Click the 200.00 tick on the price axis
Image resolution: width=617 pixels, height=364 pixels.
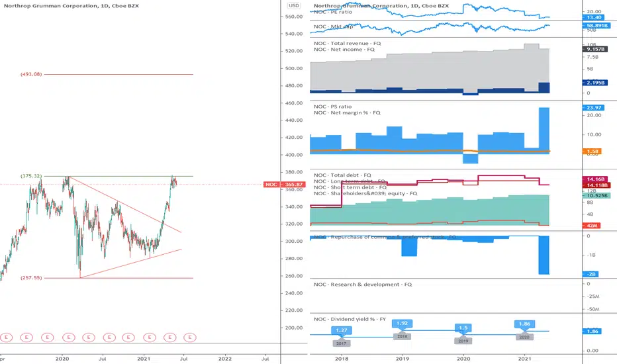tap(294, 328)
